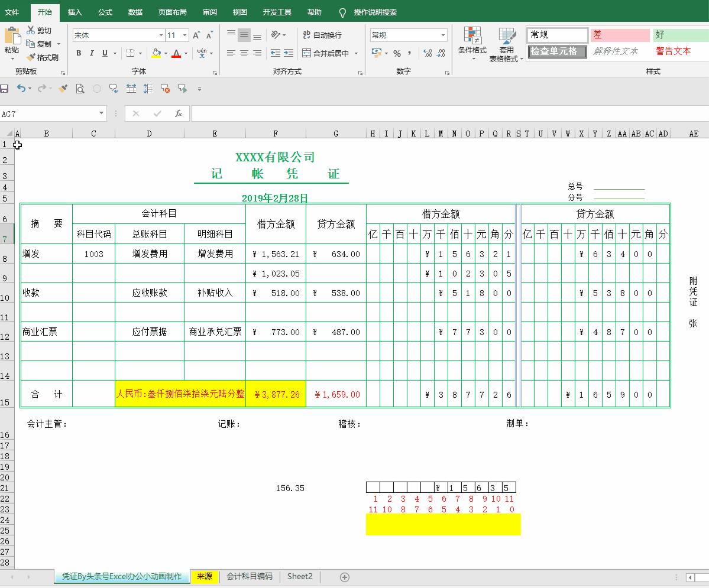Open the 来源 sheet tab
Viewport: 709px width, 588px height.
[x=204, y=576]
